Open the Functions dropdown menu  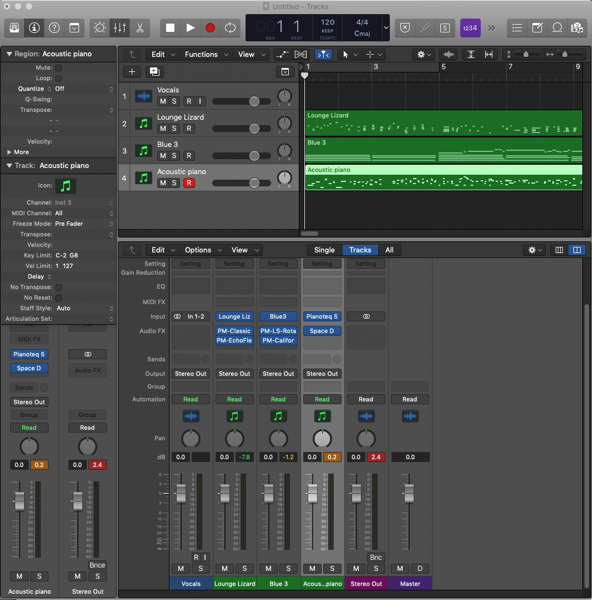[x=206, y=54]
